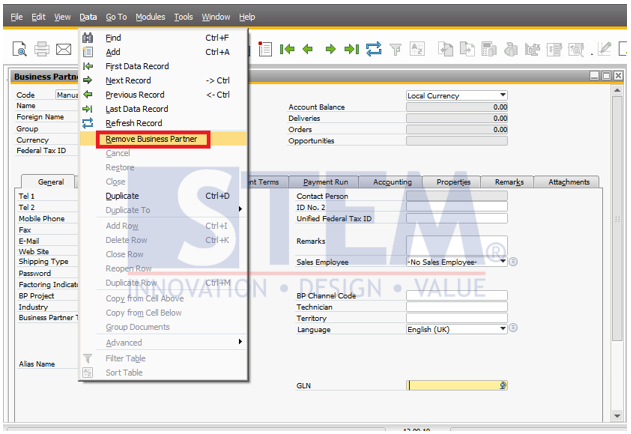The width and height of the screenshot is (631, 434).
Task: Click the stacked-bags toolbar icon
Action: pos(511,49)
